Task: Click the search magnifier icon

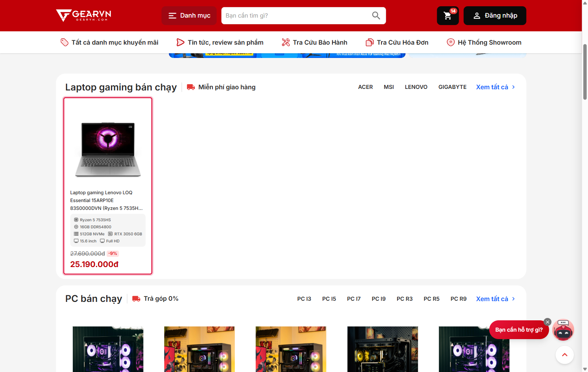Action: point(376,16)
